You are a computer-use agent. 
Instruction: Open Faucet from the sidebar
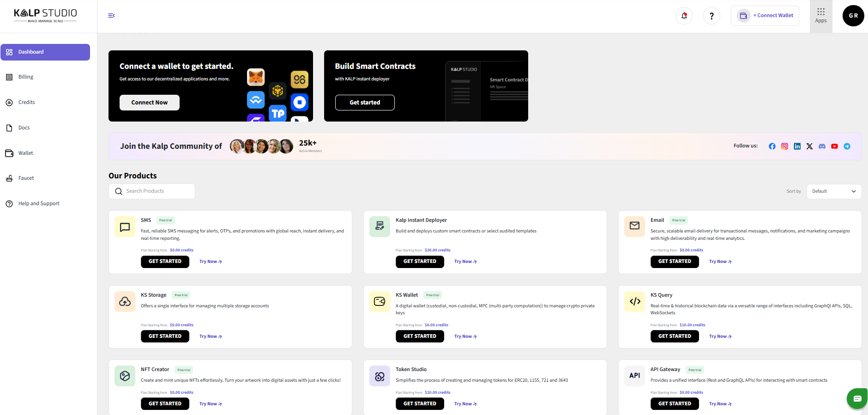[26, 178]
